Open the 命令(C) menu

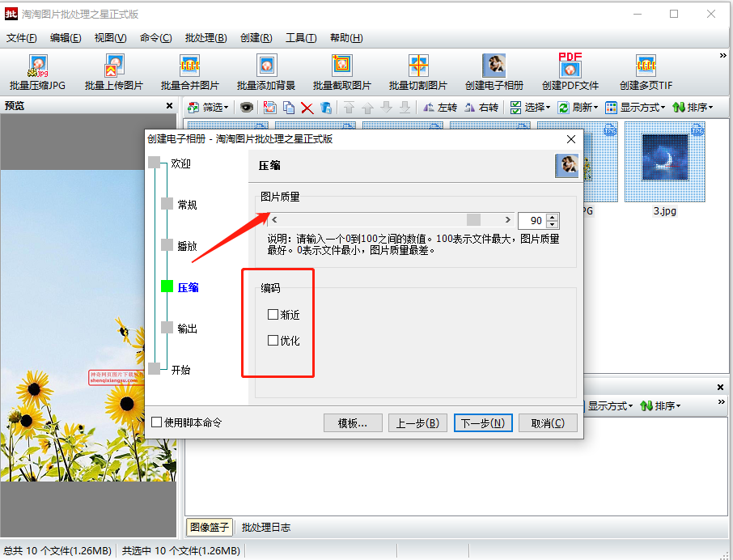point(155,38)
